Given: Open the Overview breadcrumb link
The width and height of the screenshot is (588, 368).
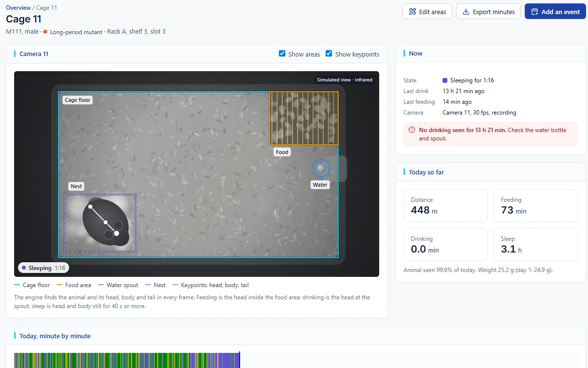Looking at the screenshot, I should click(x=18, y=8).
